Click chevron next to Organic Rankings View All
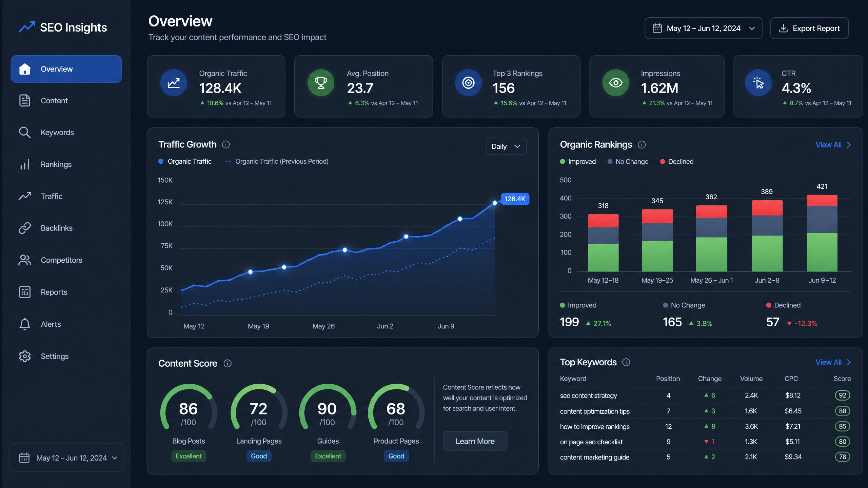This screenshot has width=868, height=488. pyautogui.click(x=849, y=145)
